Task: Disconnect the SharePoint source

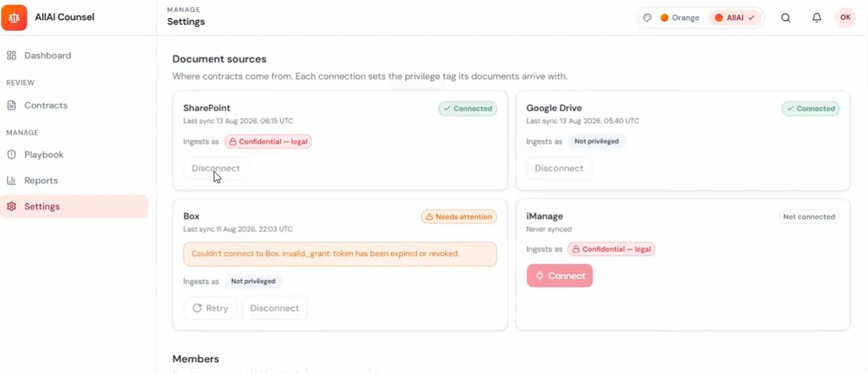Action: [216, 168]
